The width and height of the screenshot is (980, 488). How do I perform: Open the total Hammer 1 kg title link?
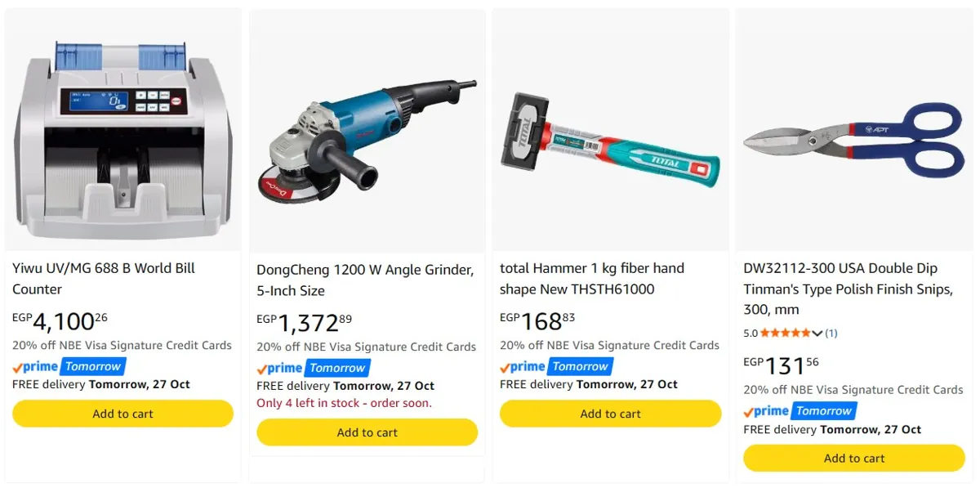pos(592,279)
